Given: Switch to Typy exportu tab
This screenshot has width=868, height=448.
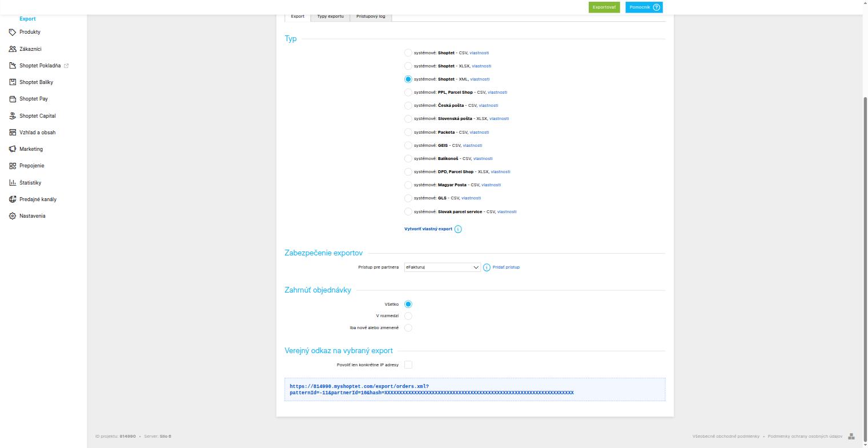Looking at the screenshot, I should coord(330,17).
